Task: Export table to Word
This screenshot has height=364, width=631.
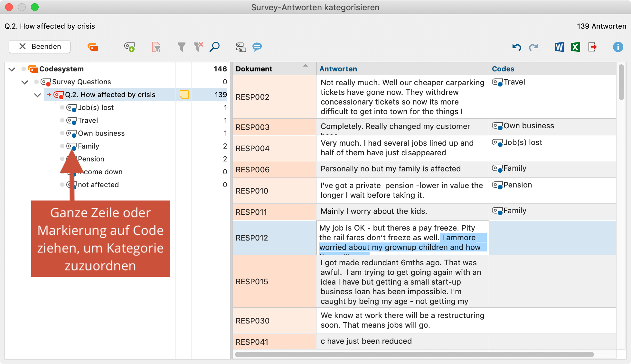Action: click(x=559, y=47)
